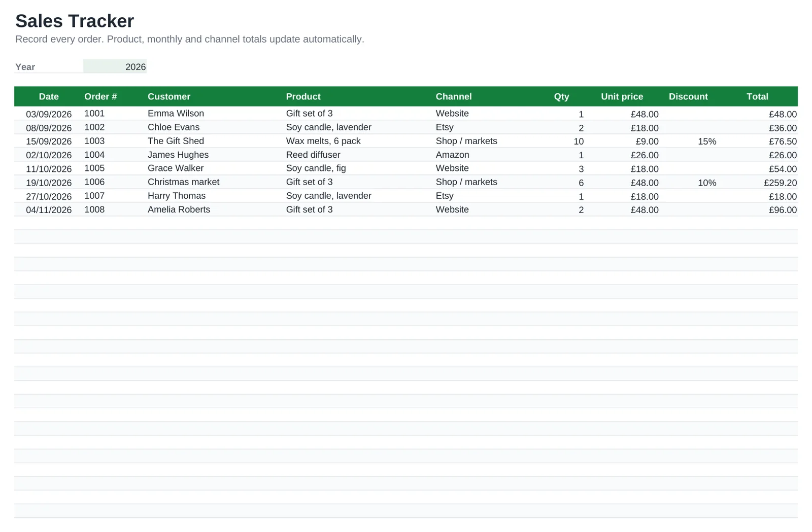
Task: Click order number 1007
Action: (x=94, y=196)
